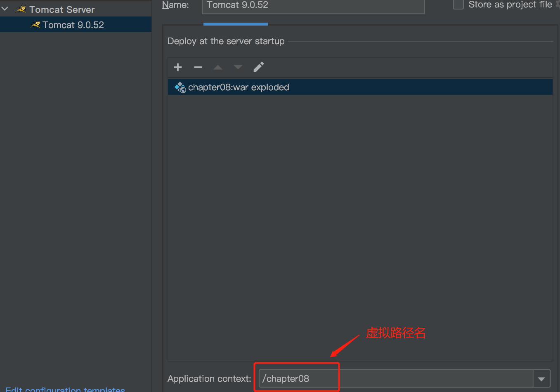560x392 pixels.
Task: Move artifact up with up arrow
Action: click(218, 67)
